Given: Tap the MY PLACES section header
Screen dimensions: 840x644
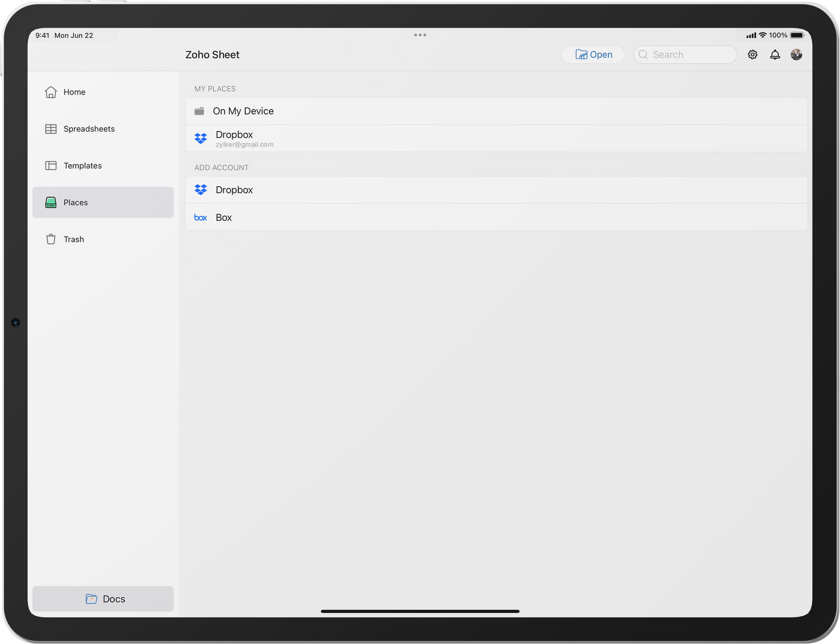Looking at the screenshot, I should (x=215, y=89).
